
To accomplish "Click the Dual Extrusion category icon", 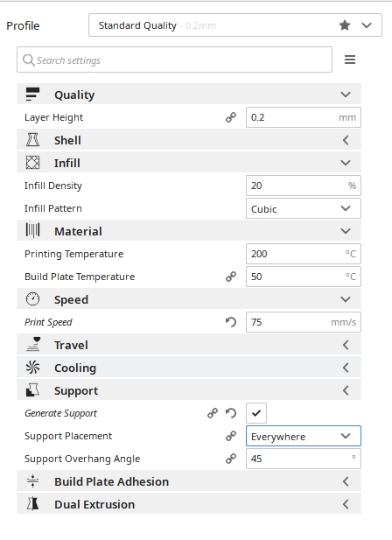I will point(32,504).
